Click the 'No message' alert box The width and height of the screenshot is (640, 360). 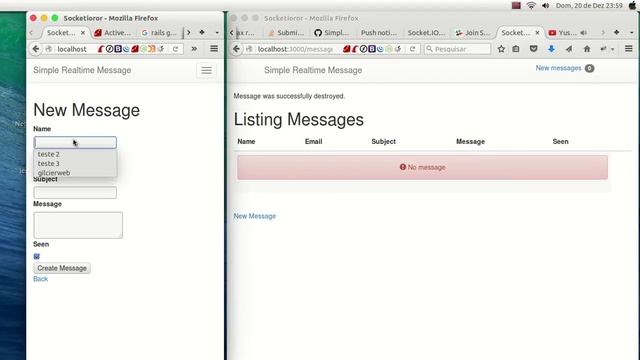422,167
